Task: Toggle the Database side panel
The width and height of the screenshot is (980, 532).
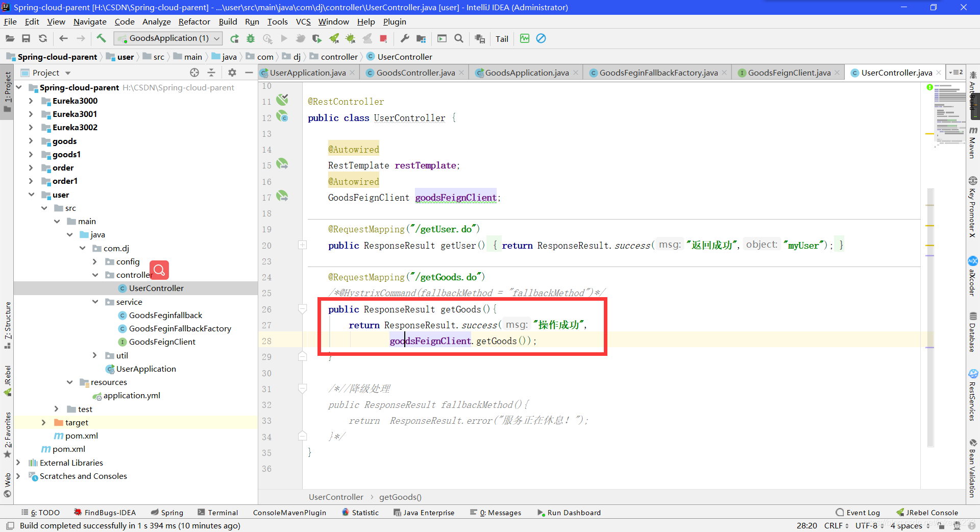Action: (x=973, y=332)
